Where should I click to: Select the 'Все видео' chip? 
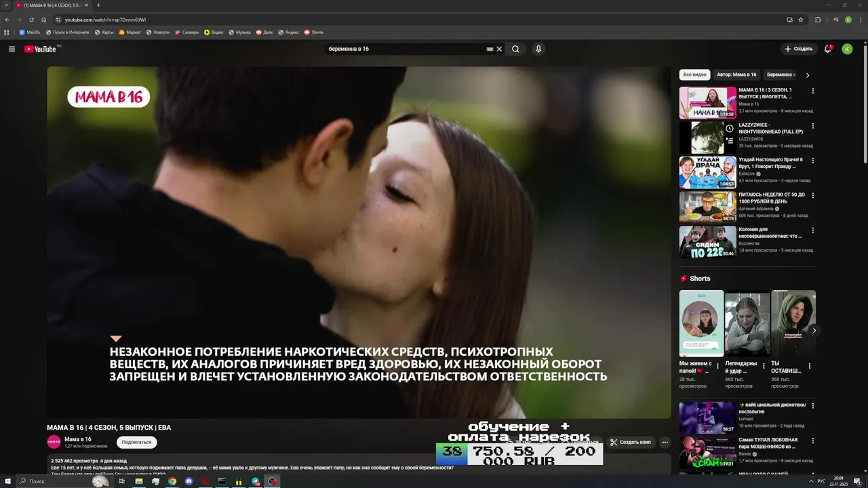pos(694,75)
